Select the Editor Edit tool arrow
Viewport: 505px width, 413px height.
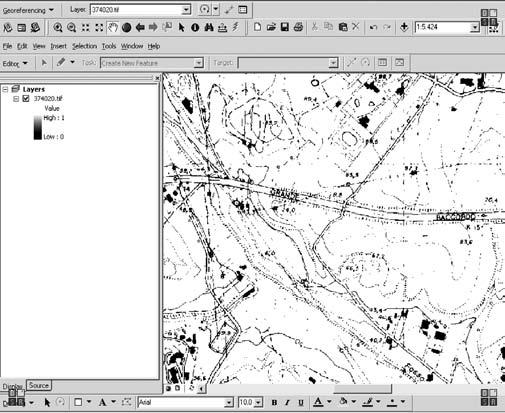(x=44, y=63)
